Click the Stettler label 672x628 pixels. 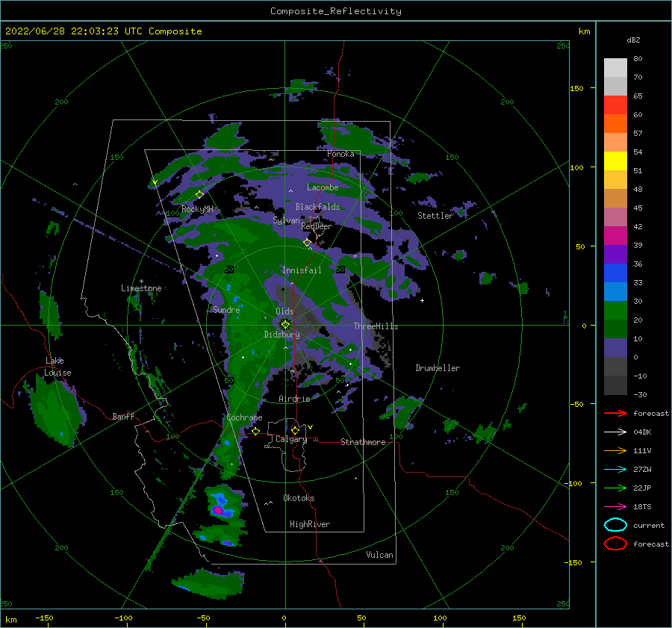pyautogui.click(x=435, y=216)
